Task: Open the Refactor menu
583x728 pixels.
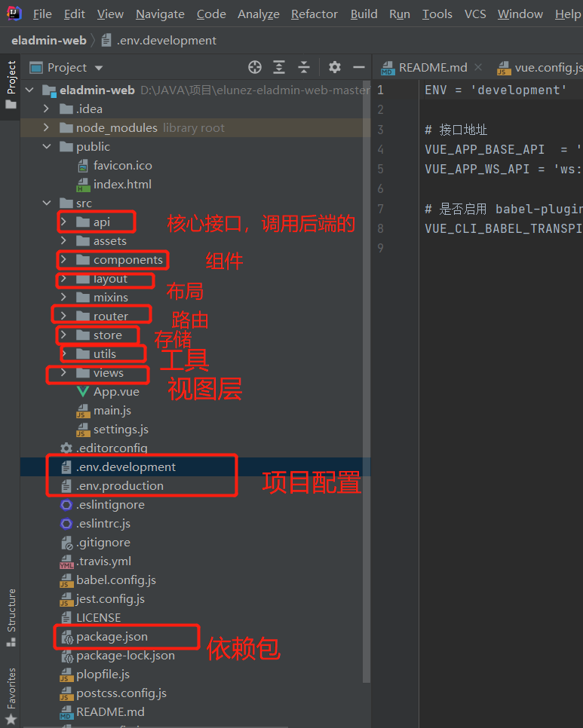Action: coord(315,14)
